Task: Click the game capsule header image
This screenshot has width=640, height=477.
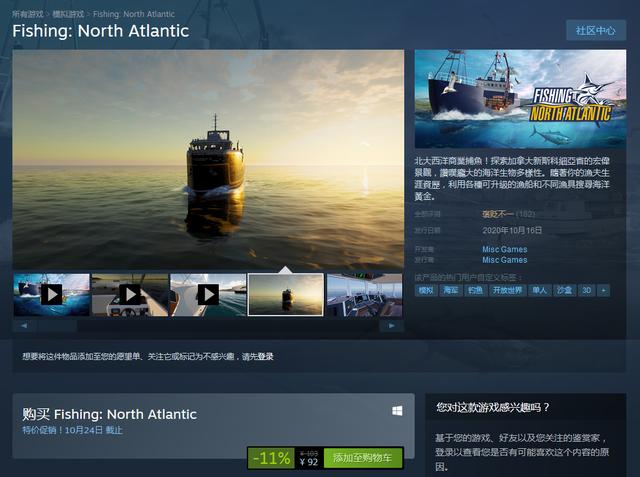Action: (x=520, y=99)
